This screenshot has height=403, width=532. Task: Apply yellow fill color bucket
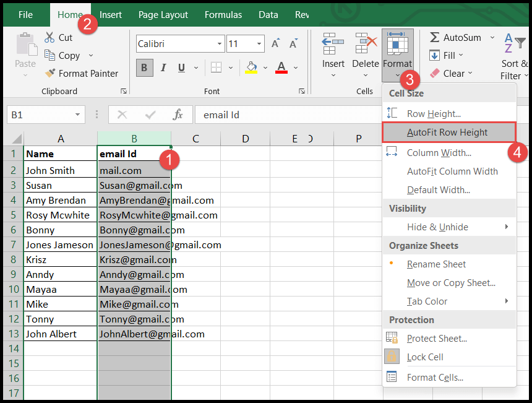point(251,67)
